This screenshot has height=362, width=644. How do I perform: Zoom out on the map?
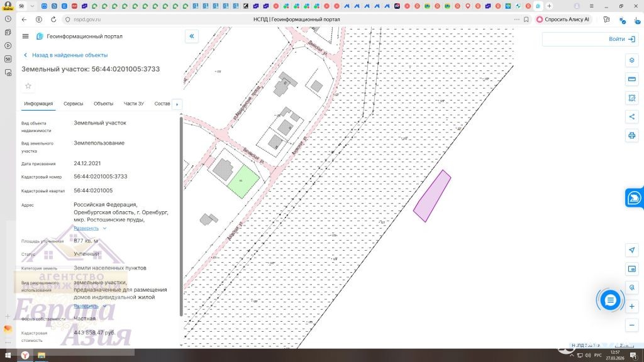(631, 325)
